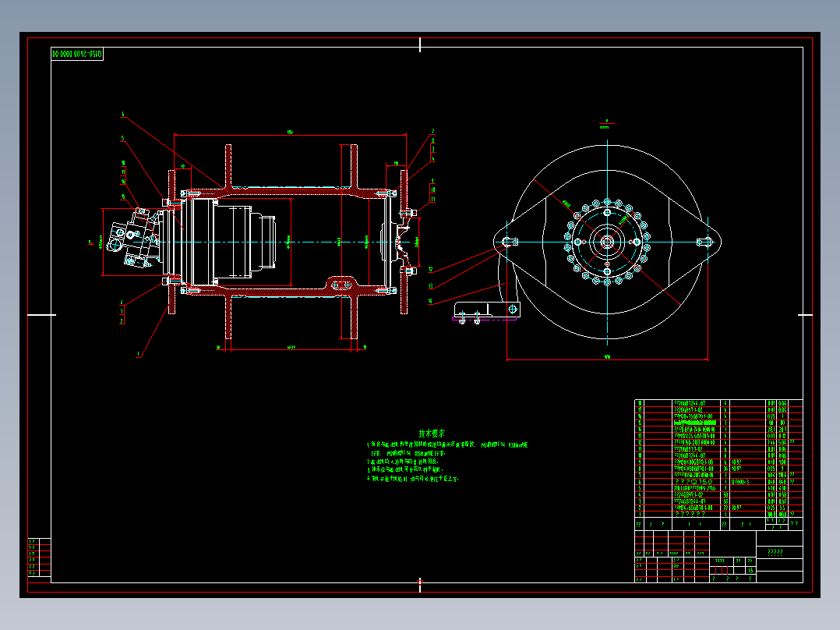Select the mirrored drawing number box at top-left
The height and width of the screenshot is (630, 840).
[x=77, y=54]
